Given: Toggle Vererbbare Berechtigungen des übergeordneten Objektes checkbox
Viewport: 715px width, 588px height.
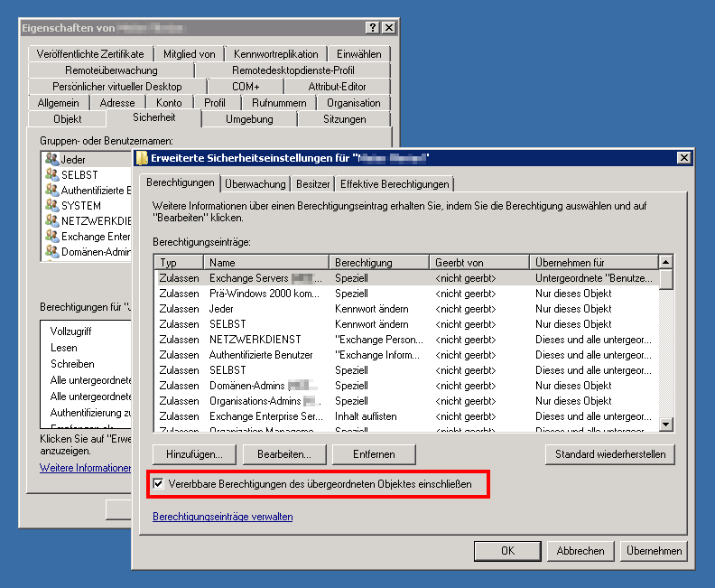Looking at the screenshot, I should (158, 483).
